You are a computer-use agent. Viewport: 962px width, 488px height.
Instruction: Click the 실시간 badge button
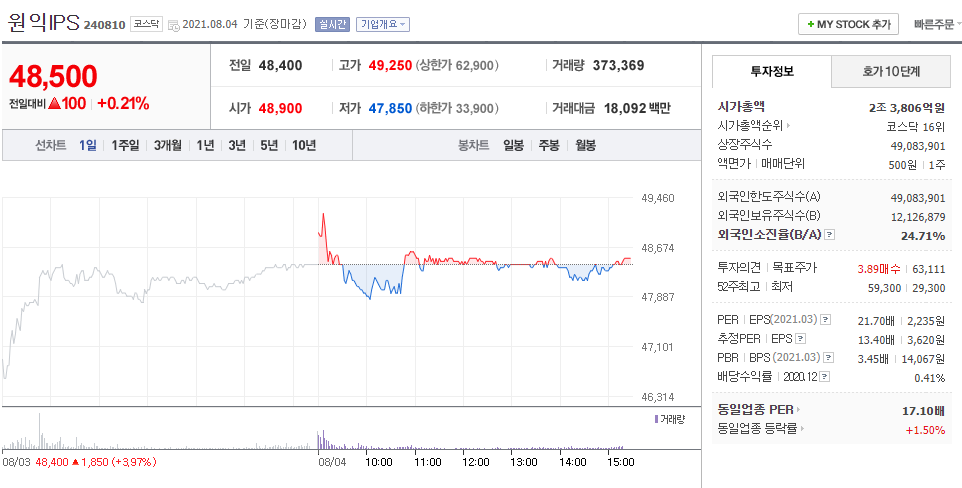[x=332, y=25]
